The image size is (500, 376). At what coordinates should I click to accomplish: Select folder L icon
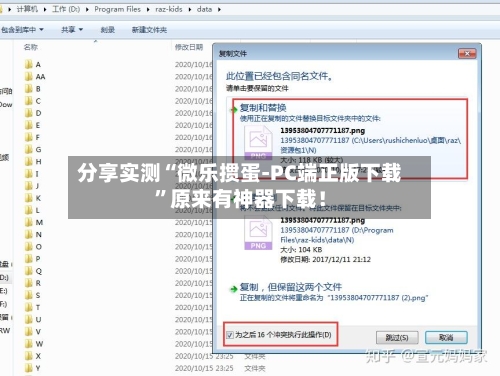pyautogui.click(x=29, y=210)
